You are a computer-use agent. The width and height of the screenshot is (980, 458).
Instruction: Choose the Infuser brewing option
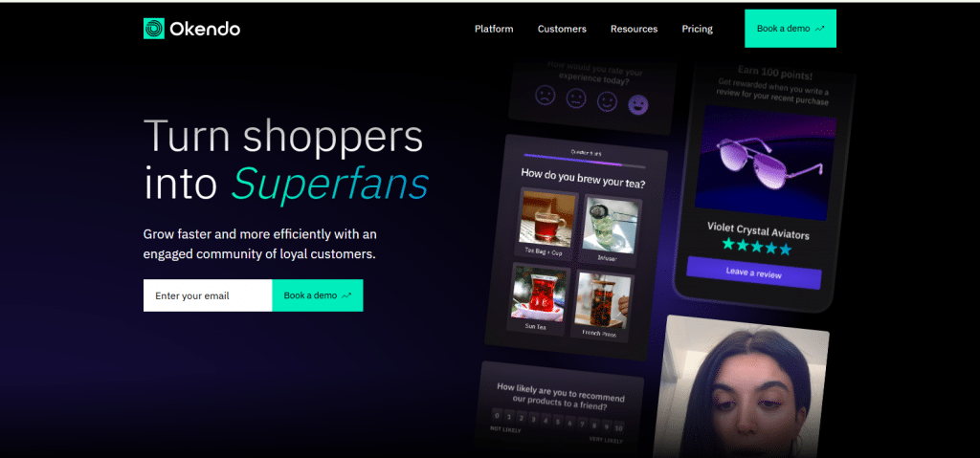(x=609, y=229)
